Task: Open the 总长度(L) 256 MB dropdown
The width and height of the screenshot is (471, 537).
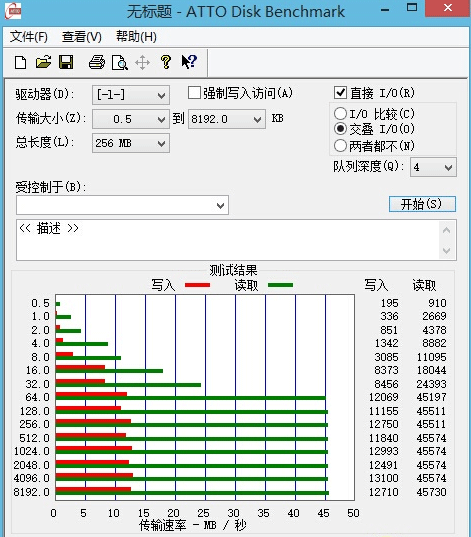Action: coord(131,143)
